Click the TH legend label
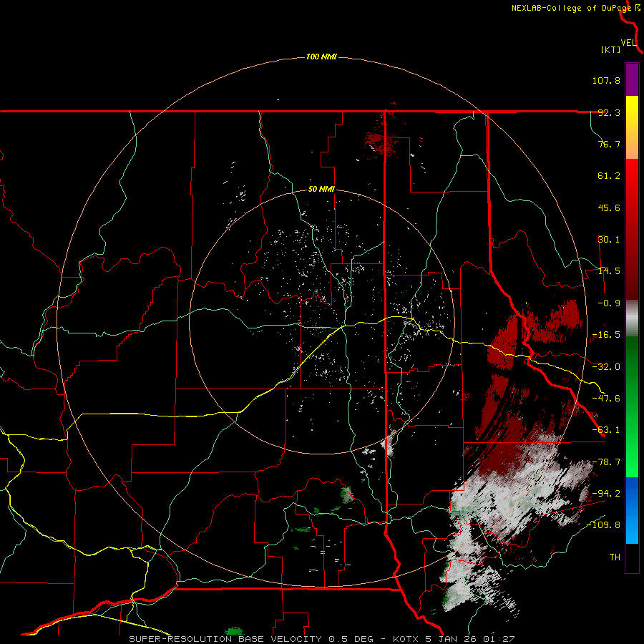This screenshot has height=644, width=644. (x=615, y=557)
